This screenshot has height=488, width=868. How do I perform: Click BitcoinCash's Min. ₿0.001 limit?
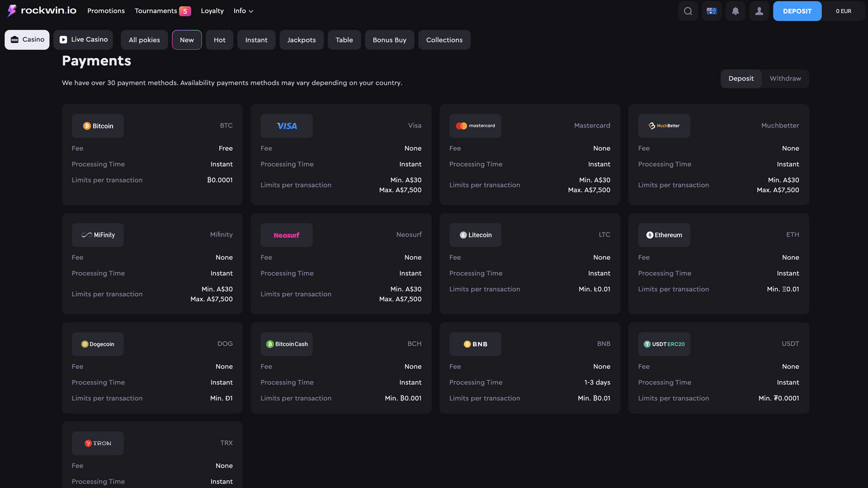coord(403,398)
